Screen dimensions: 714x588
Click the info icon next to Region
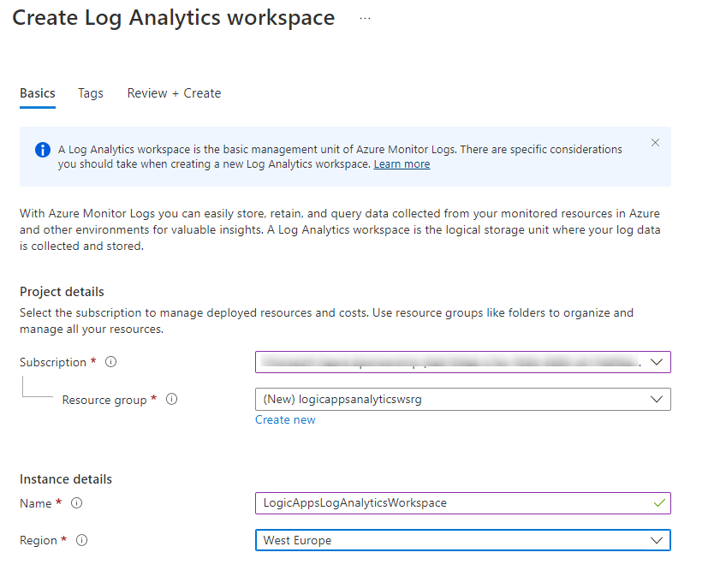coord(82,541)
